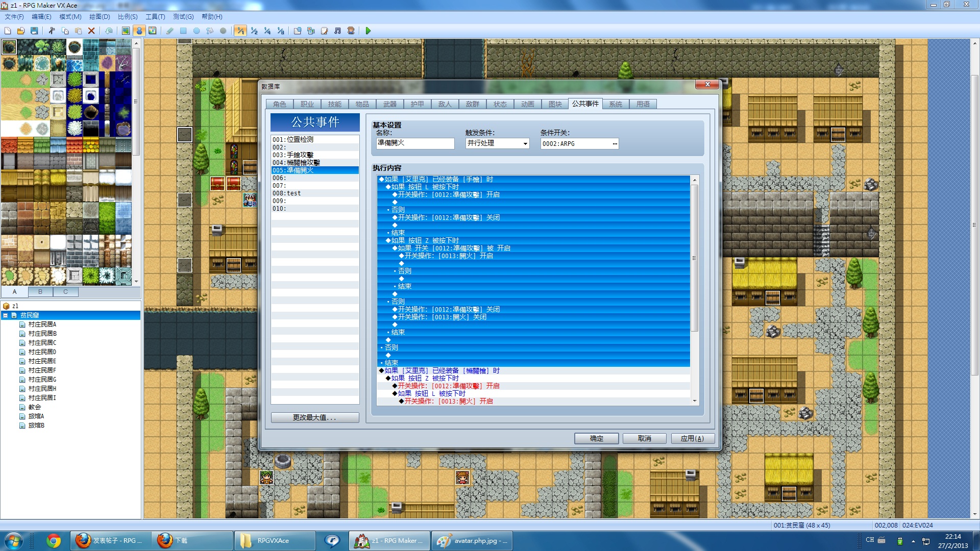Open the 条件开关 selector 0002:ARPG
980x551 pixels.
coord(579,143)
